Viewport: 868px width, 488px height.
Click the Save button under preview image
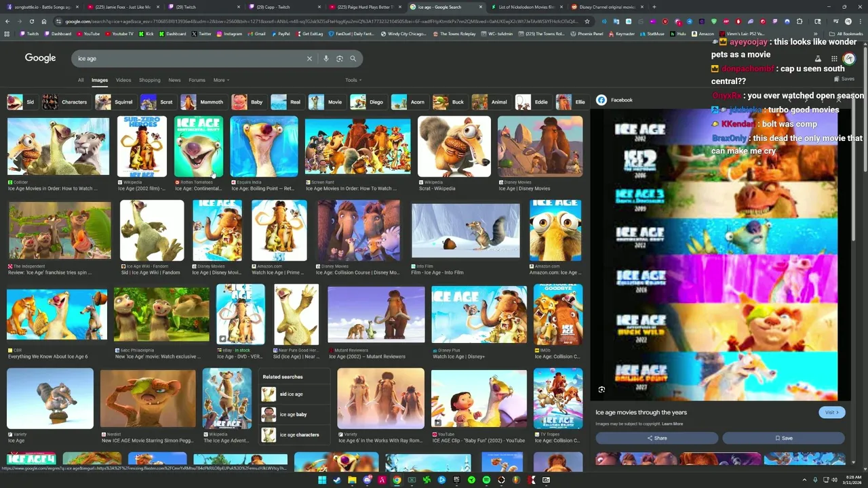tap(783, 438)
